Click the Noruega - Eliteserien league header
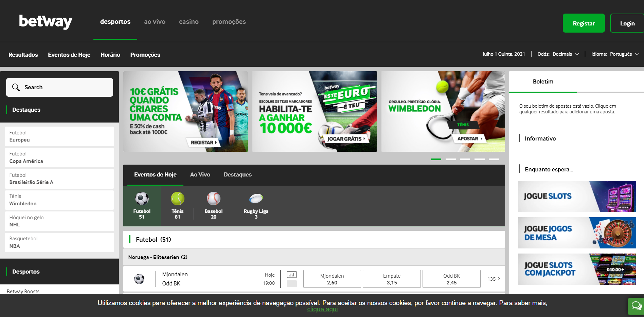Screen dimensions: 644x317 (x=314, y=257)
